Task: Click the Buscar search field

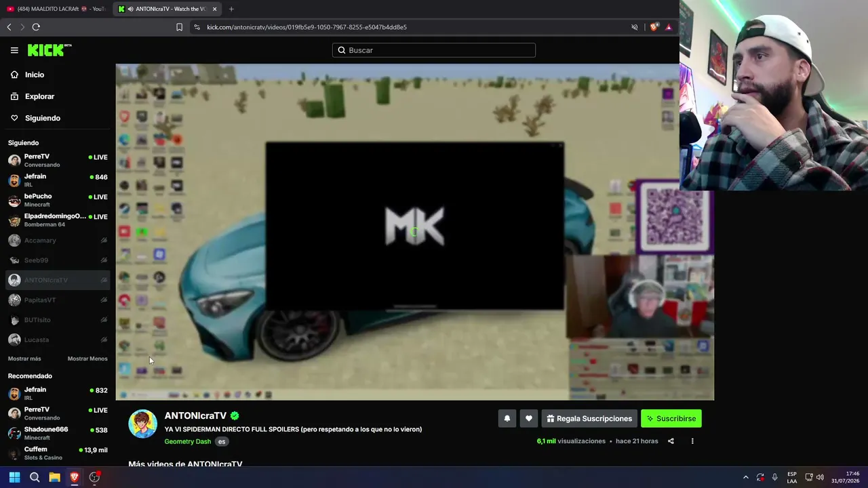Action: click(434, 50)
